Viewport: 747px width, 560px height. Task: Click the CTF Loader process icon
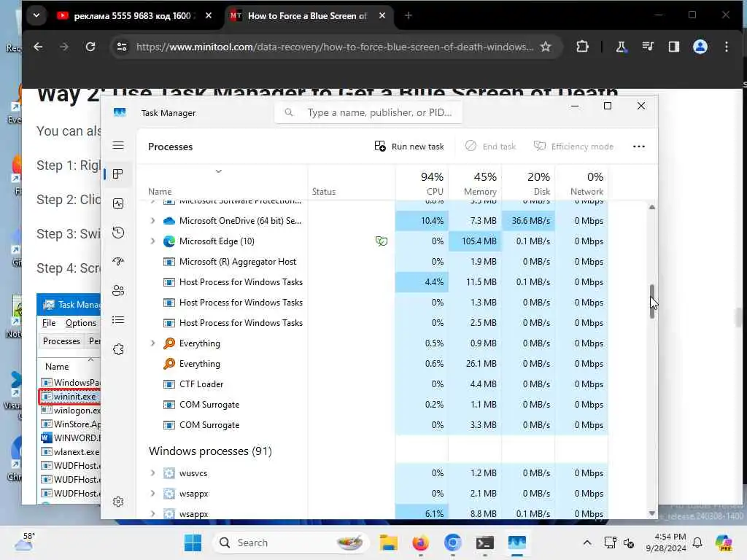pyautogui.click(x=169, y=384)
